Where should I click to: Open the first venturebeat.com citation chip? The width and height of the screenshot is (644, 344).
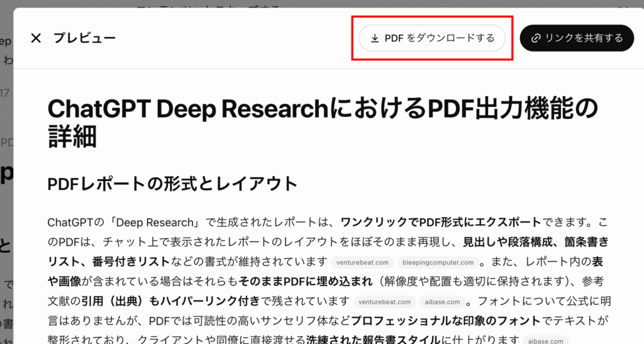pyautogui.click(x=362, y=262)
